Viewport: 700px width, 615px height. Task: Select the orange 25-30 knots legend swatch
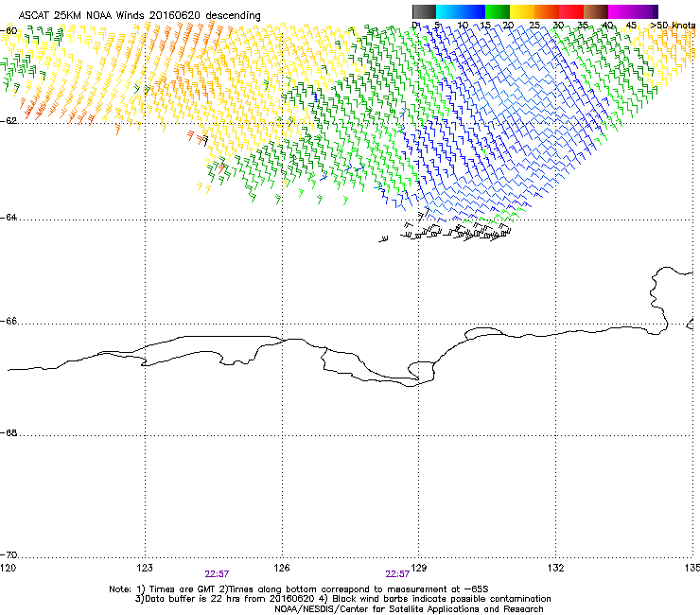click(x=547, y=11)
